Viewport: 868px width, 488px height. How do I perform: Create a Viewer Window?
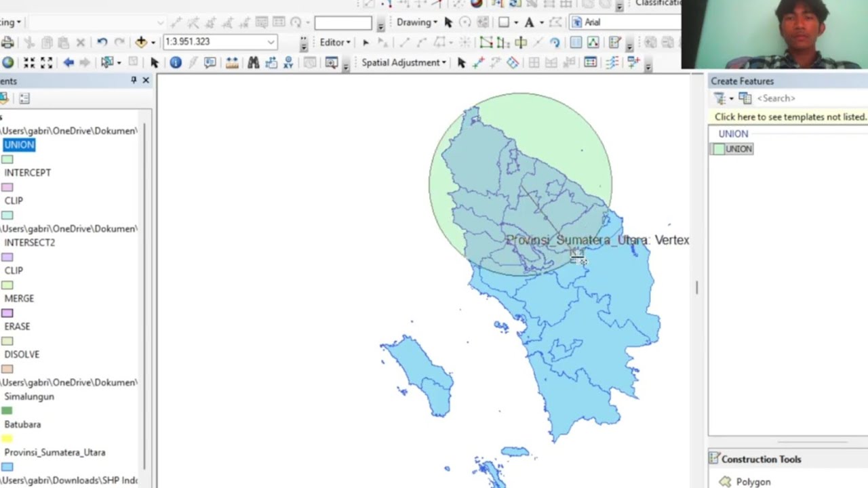(332, 62)
